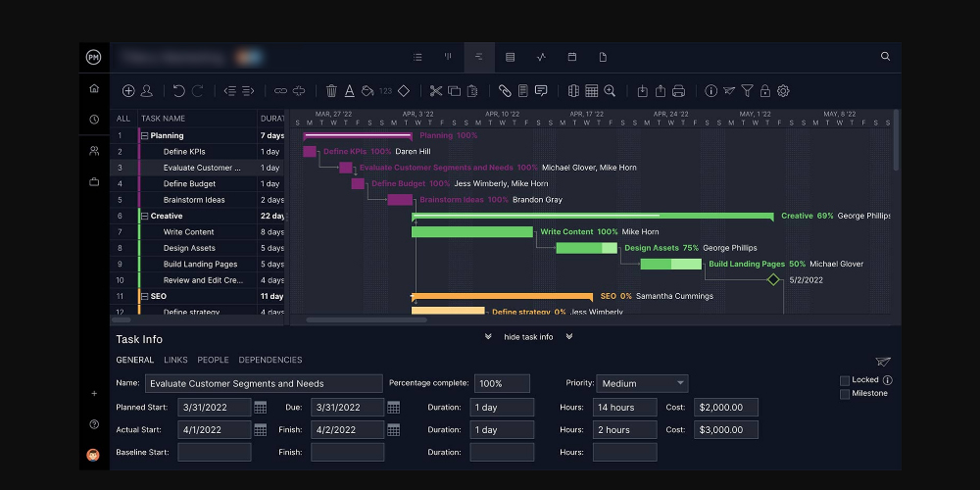Select the Gantt view tab
Image resolution: width=980 pixels, height=490 pixels.
pos(479,57)
